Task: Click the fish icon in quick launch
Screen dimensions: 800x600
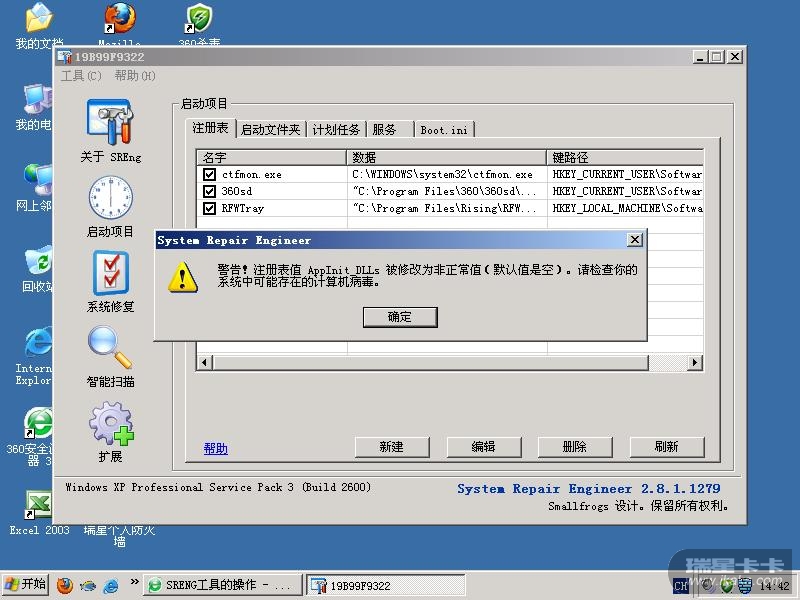Action: 88,585
